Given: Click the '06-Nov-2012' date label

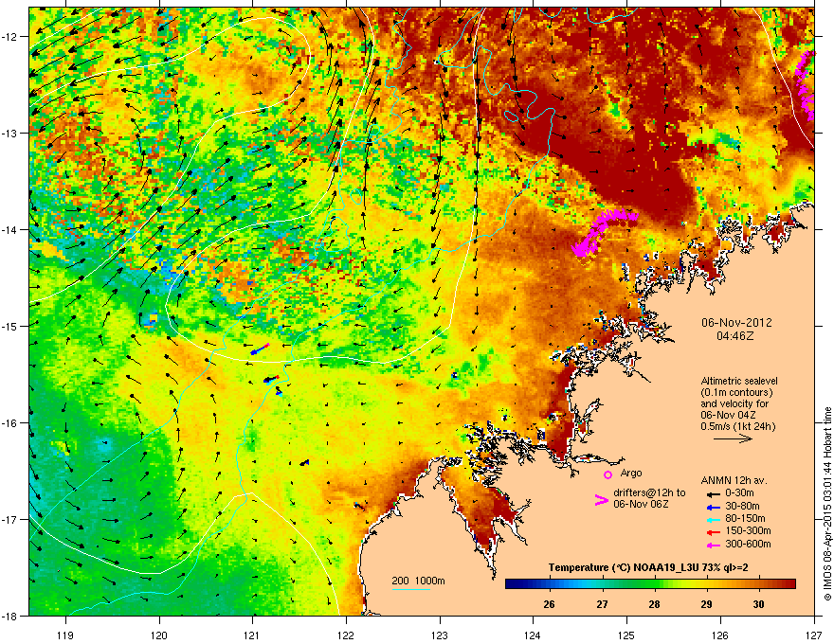Looking at the screenshot, I should [x=736, y=323].
